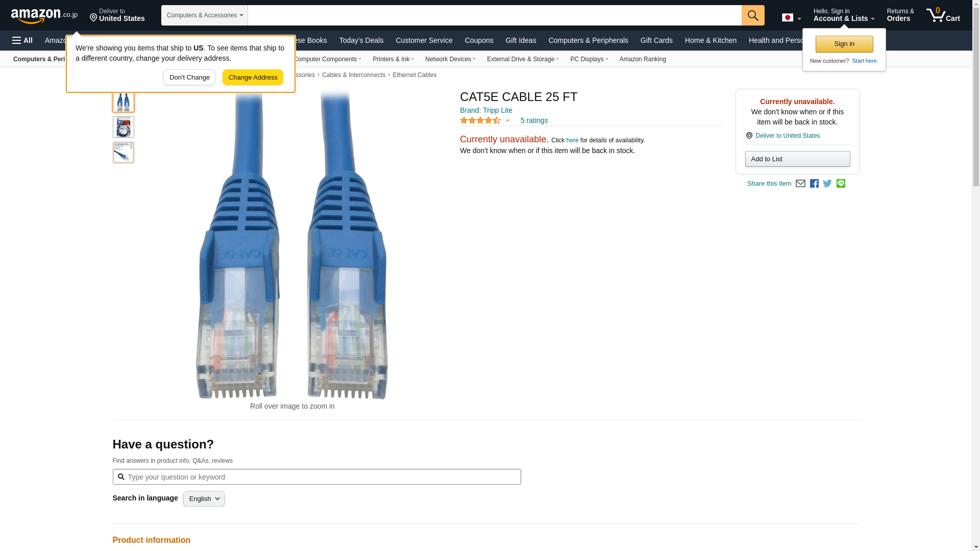980x551 pixels.
Task: Expand the star ratings breakdown arrow
Action: (507, 121)
